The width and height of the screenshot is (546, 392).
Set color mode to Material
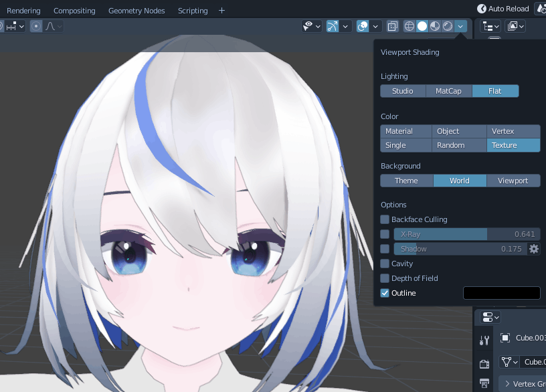coord(406,131)
